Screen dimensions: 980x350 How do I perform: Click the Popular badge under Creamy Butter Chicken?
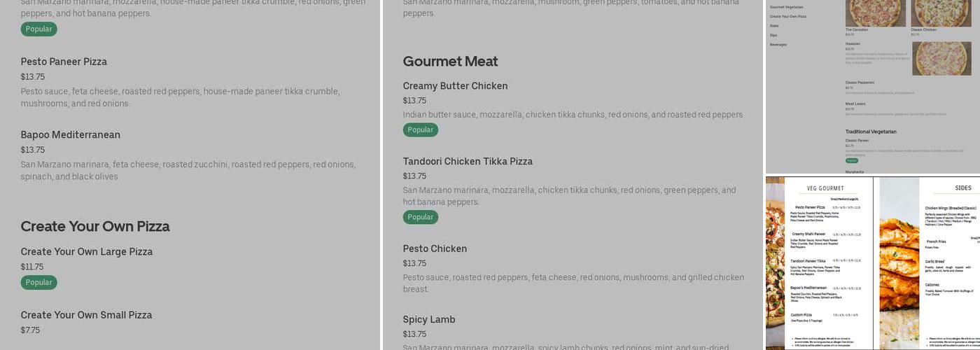click(420, 129)
